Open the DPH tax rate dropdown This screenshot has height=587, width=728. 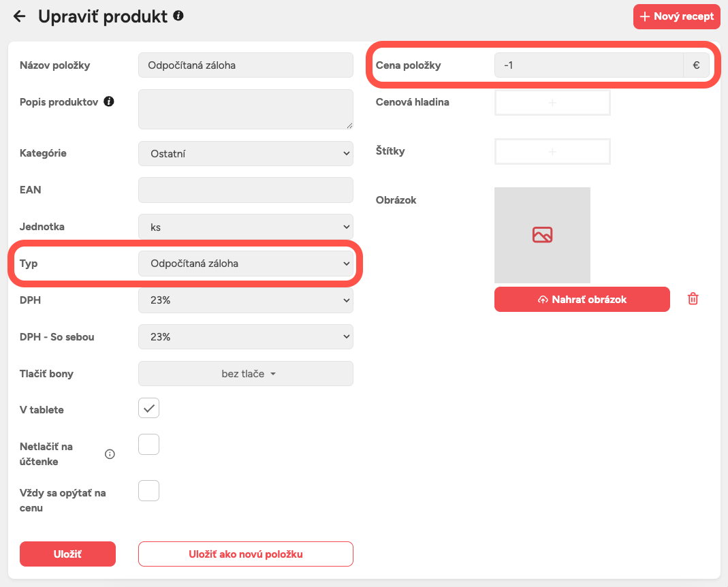pos(245,300)
